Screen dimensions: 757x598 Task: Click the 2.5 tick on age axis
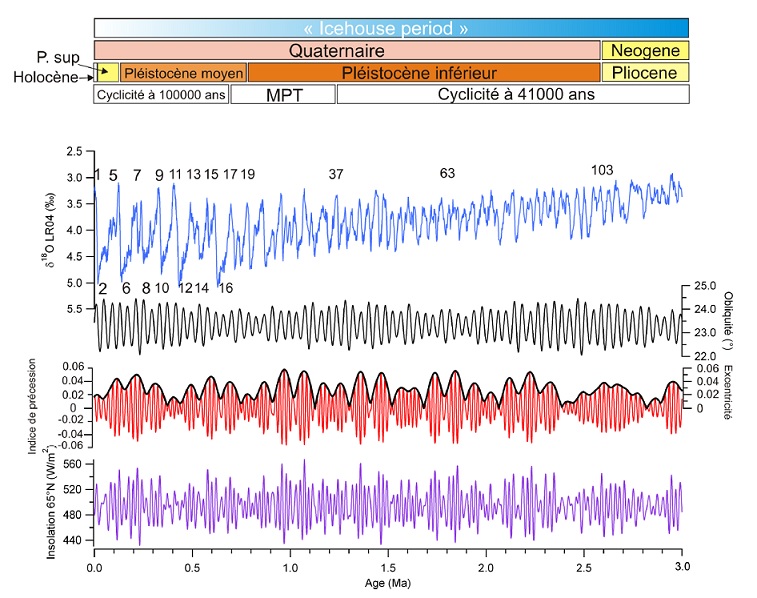pyautogui.click(x=584, y=568)
